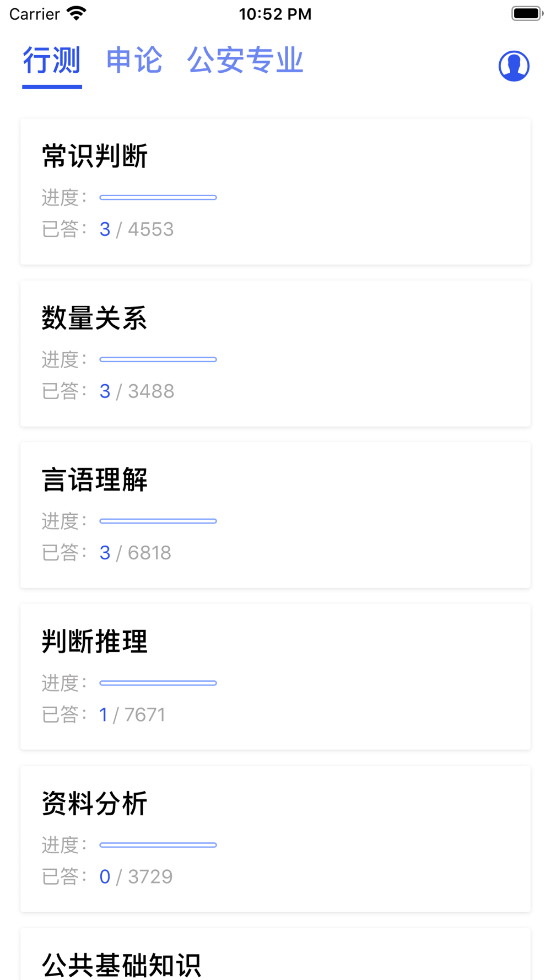
Task: Click the 常识判断 progress bar
Action: [x=158, y=197]
